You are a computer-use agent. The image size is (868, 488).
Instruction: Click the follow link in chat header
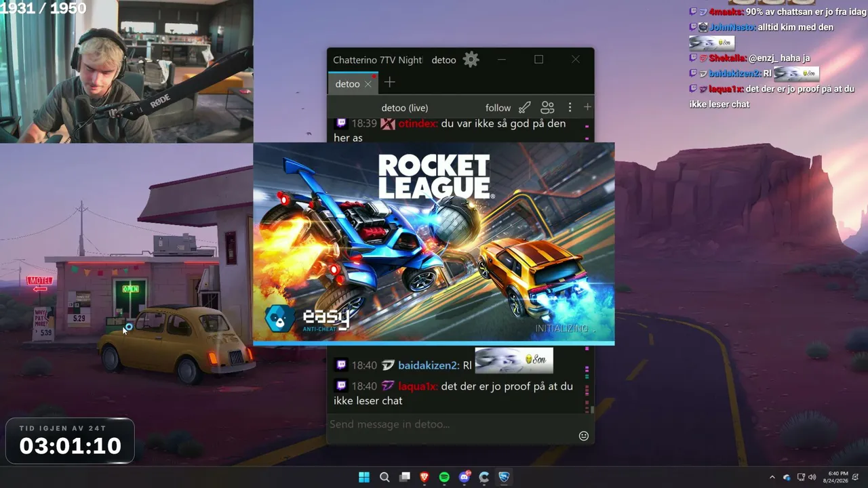click(x=498, y=108)
